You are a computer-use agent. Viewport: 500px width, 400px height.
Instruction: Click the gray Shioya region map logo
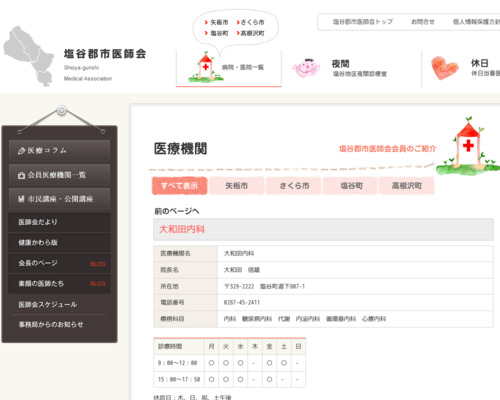pos(29,56)
